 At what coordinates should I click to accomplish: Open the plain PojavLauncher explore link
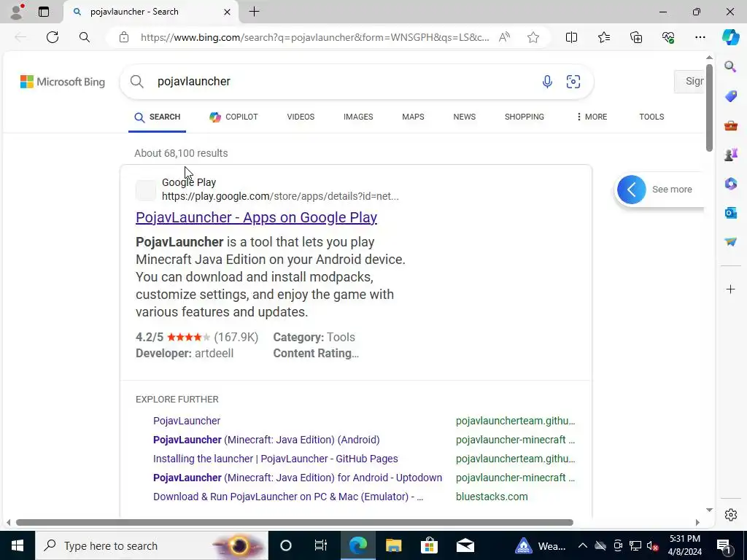(187, 421)
